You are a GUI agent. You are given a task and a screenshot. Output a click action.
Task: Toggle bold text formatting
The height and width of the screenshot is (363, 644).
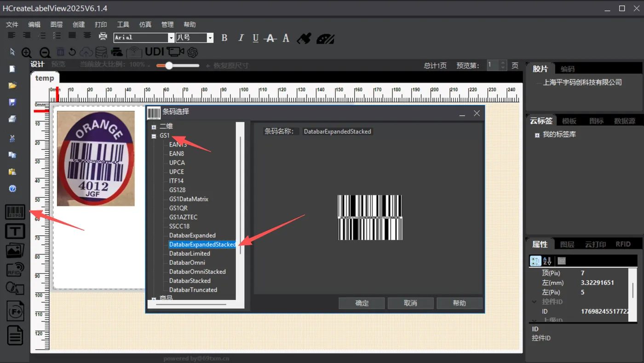pos(224,38)
